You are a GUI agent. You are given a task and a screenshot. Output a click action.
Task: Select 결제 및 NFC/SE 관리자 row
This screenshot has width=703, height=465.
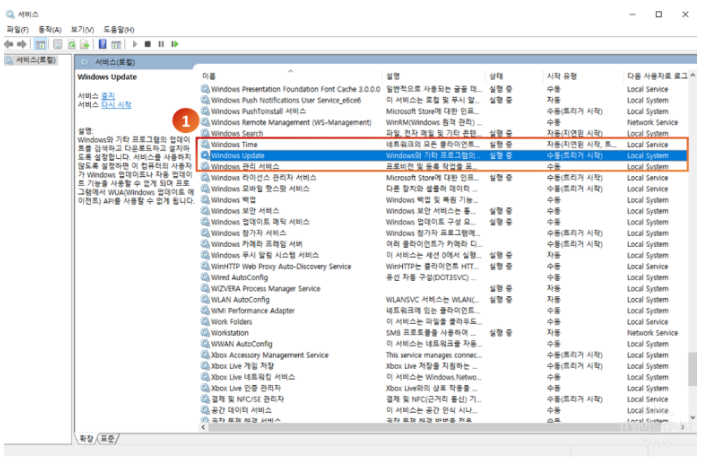coord(443,399)
